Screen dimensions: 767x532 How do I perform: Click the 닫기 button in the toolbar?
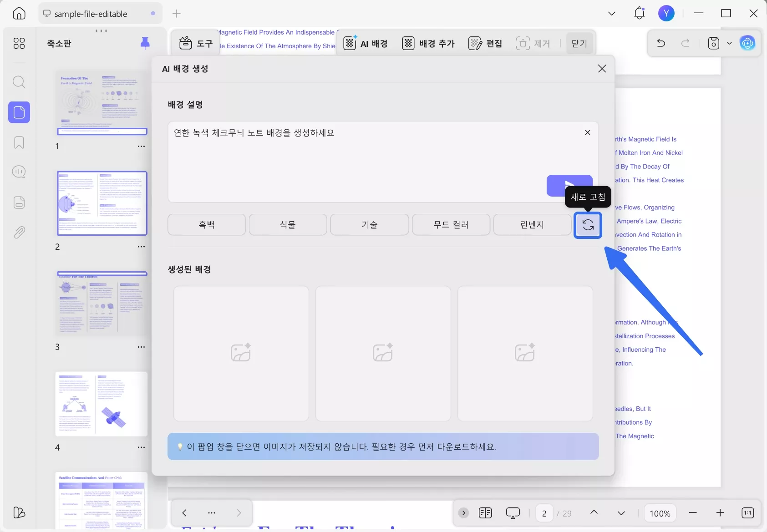coord(579,43)
